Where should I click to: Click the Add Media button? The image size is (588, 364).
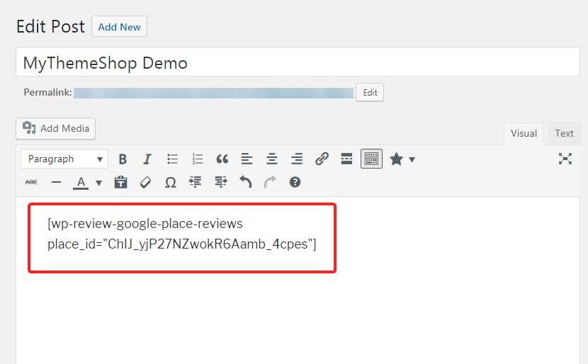pos(55,129)
